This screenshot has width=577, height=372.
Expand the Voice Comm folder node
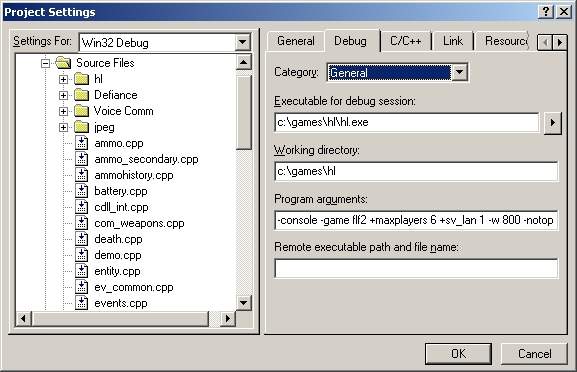coord(63,111)
